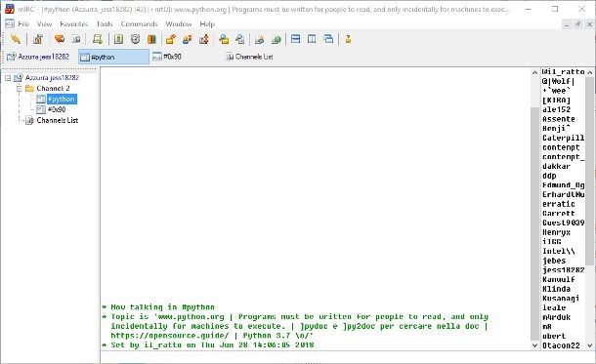Viewport: 596px width, 364px height.
Task: Select #0x90 in the treebar
Action: [x=57, y=109]
